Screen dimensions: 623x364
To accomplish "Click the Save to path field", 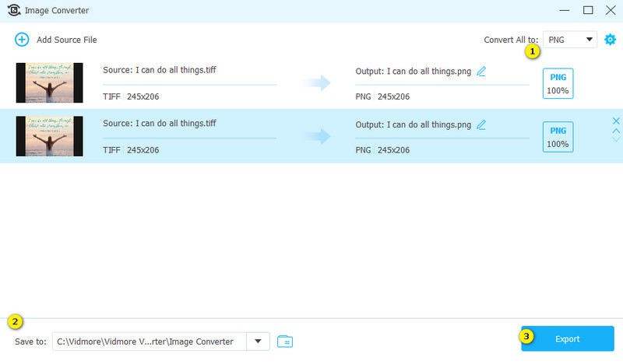I will (149, 341).
